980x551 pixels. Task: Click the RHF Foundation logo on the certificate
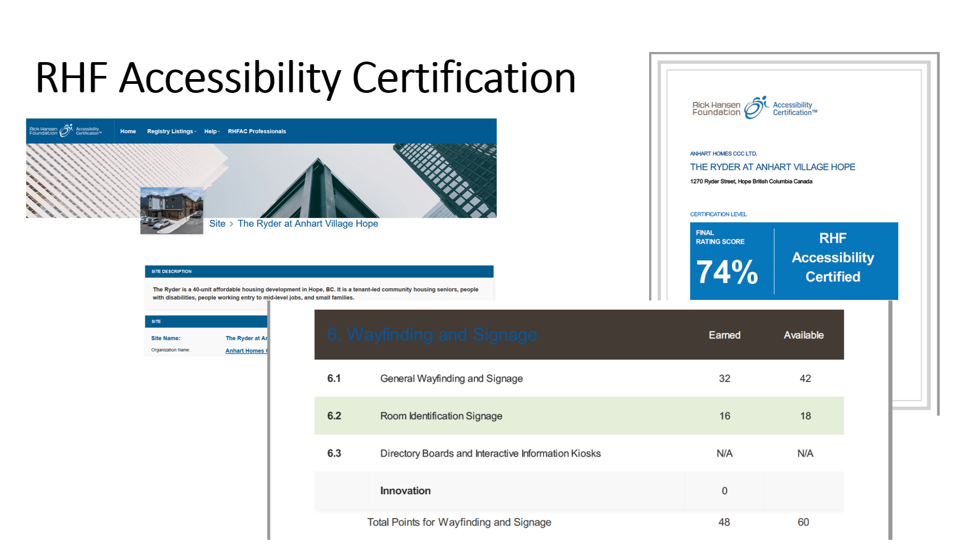pos(716,108)
